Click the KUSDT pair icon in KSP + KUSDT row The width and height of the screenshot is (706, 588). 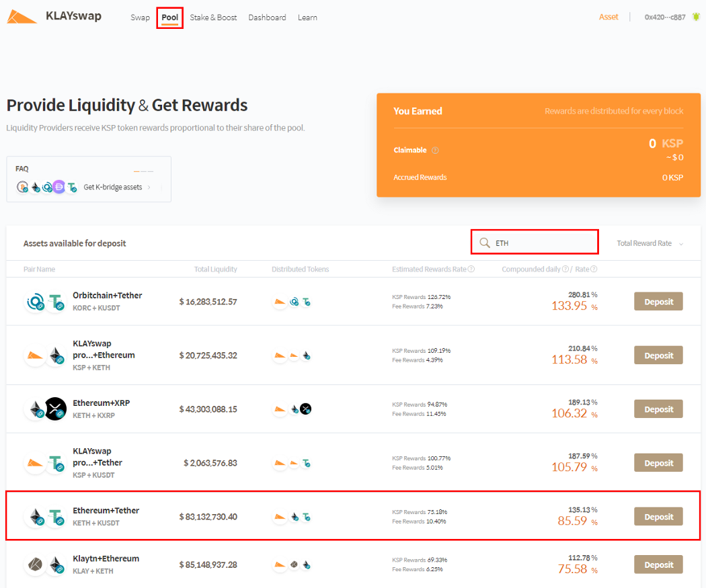tap(56, 463)
